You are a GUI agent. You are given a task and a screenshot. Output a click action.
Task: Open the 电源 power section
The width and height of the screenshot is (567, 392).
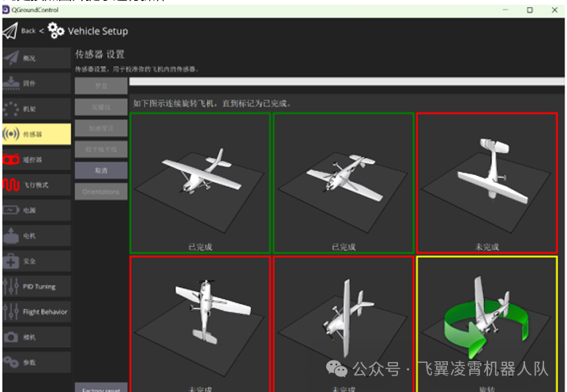coord(36,211)
